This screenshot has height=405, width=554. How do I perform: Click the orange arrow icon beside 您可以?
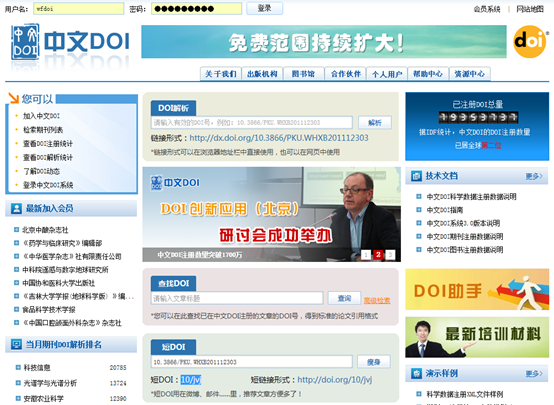coord(13,98)
